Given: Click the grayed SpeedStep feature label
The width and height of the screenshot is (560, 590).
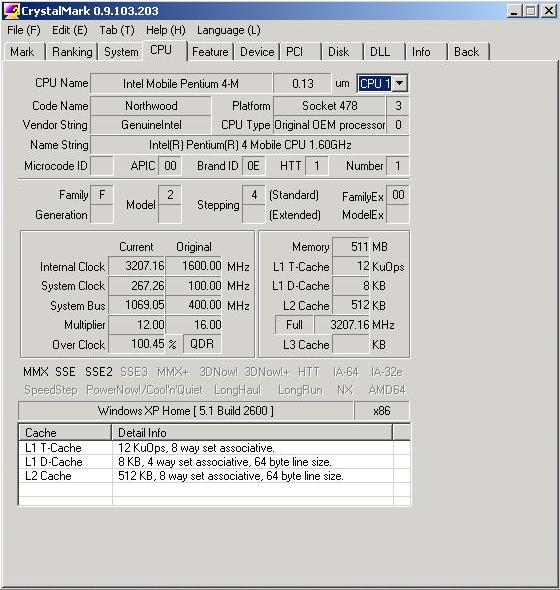Looking at the screenshot, I should click(51, 390).
